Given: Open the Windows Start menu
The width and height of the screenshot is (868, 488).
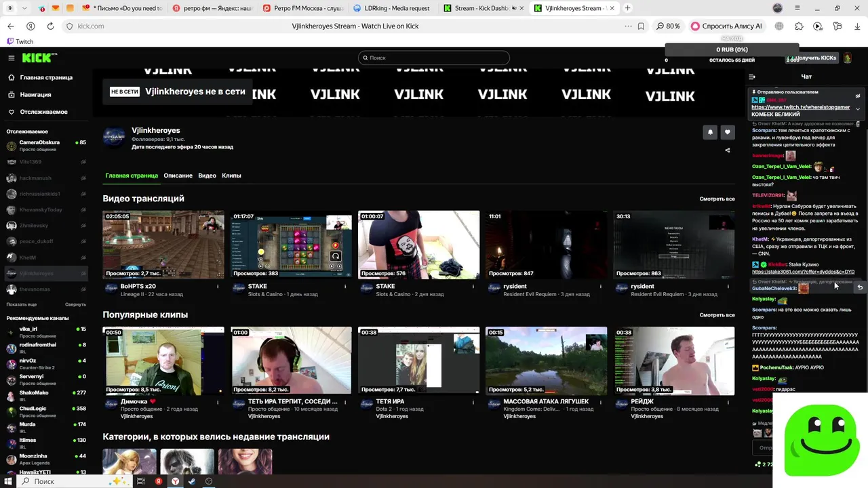Looking at the screenshot, I should [x=9, y=481].
